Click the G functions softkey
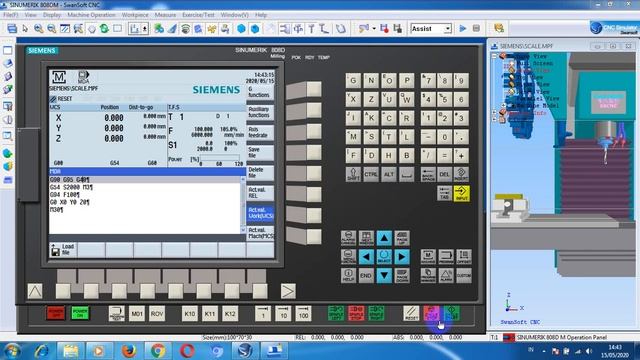This screenshot has width=640, height=360. click(x=260, y=92)
